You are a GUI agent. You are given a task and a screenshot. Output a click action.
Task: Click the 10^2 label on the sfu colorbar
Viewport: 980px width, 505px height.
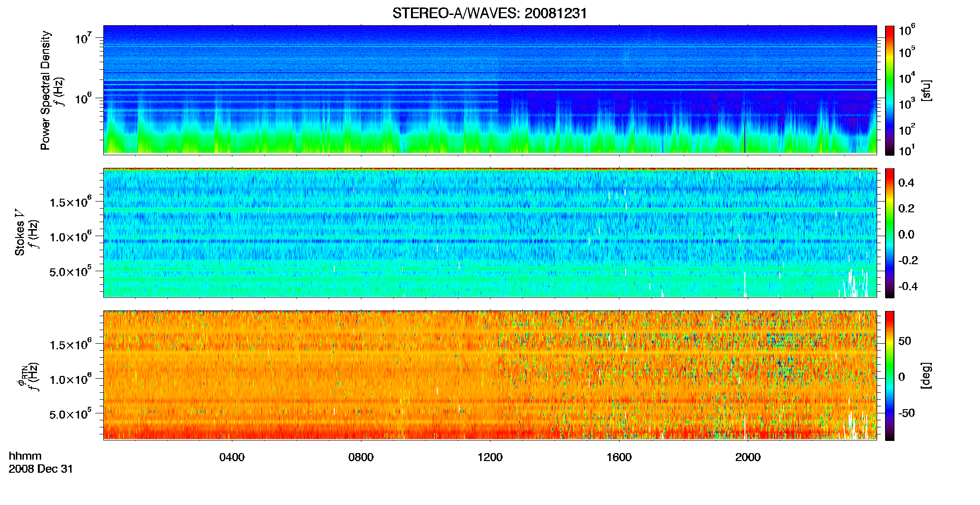tap(907, 130)
